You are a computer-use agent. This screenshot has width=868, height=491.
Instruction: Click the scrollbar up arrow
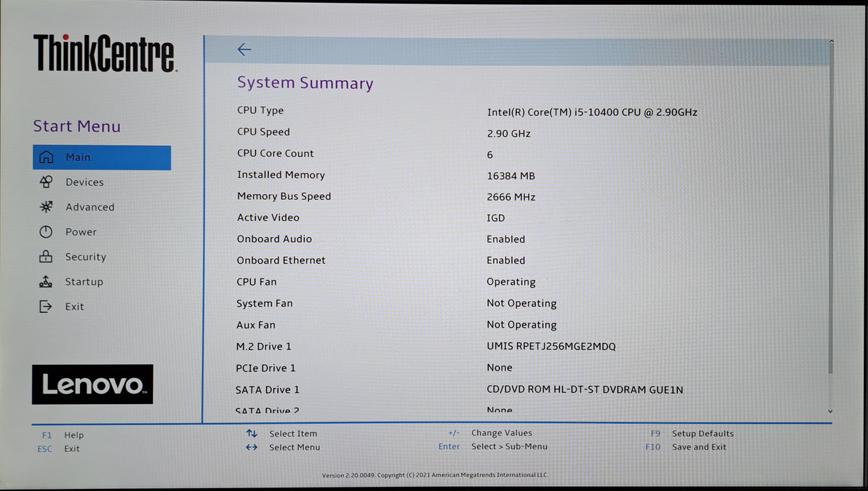pyautogui.click(x=831, y=42)
